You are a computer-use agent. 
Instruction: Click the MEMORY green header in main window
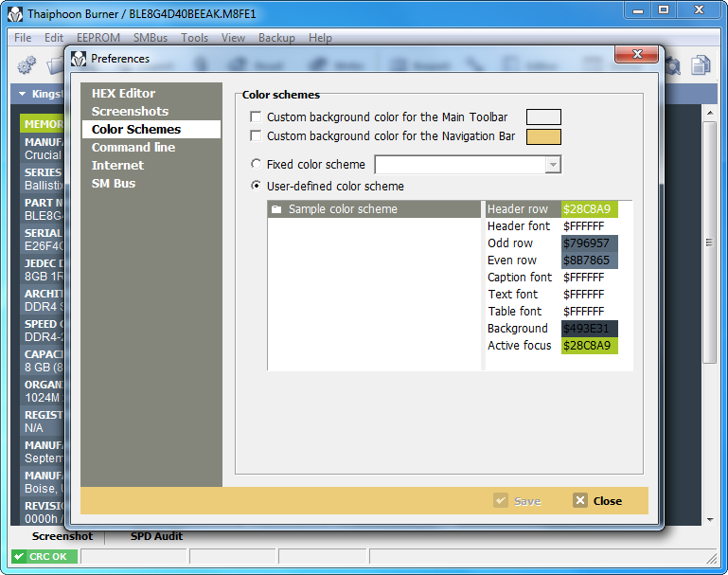click(43, 124)
